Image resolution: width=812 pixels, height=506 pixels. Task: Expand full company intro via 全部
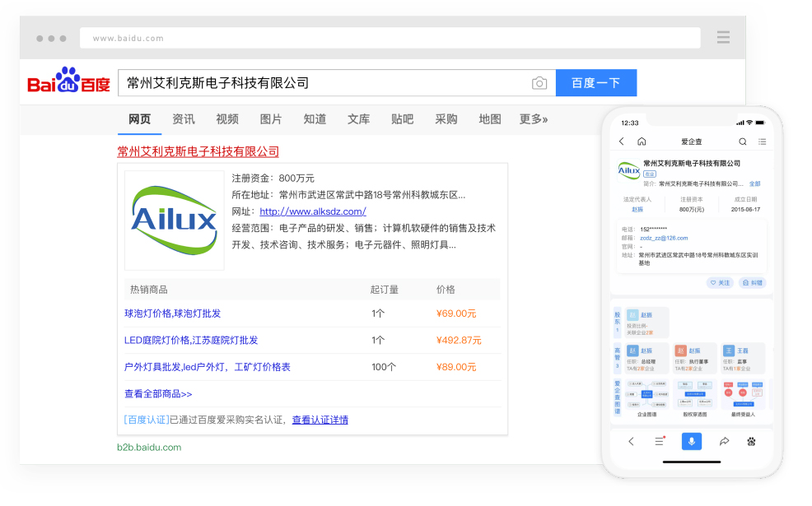[754, 183]
